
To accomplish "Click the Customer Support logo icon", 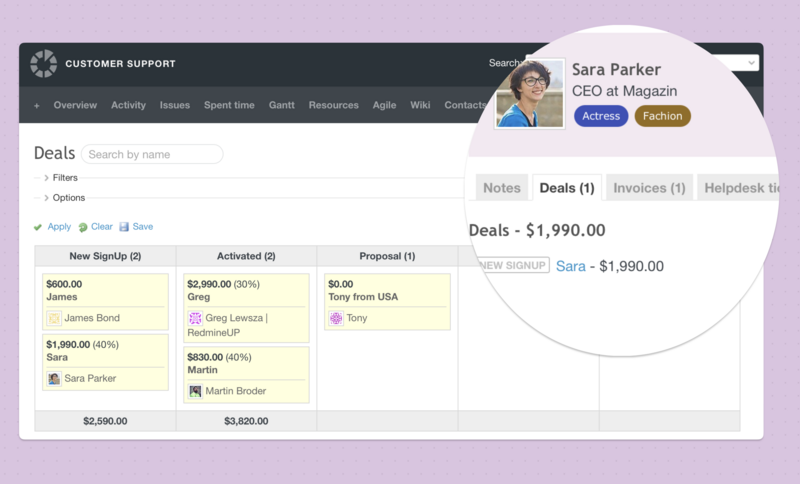I will 44,64.
